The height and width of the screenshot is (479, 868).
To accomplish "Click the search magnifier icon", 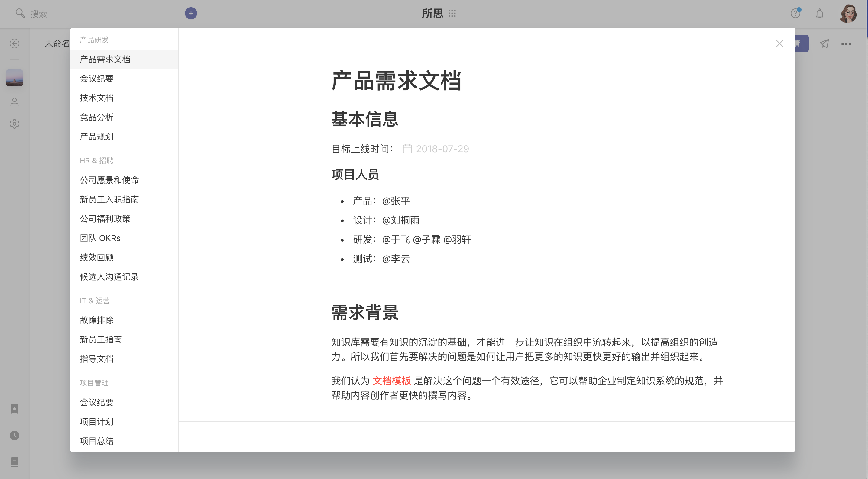I will click(20, 14).
